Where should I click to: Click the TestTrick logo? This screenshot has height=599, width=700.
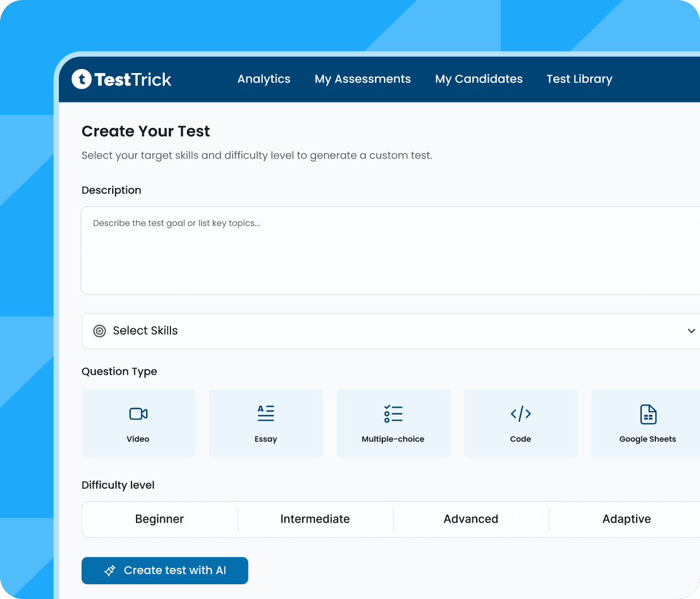tap(121, 79)
